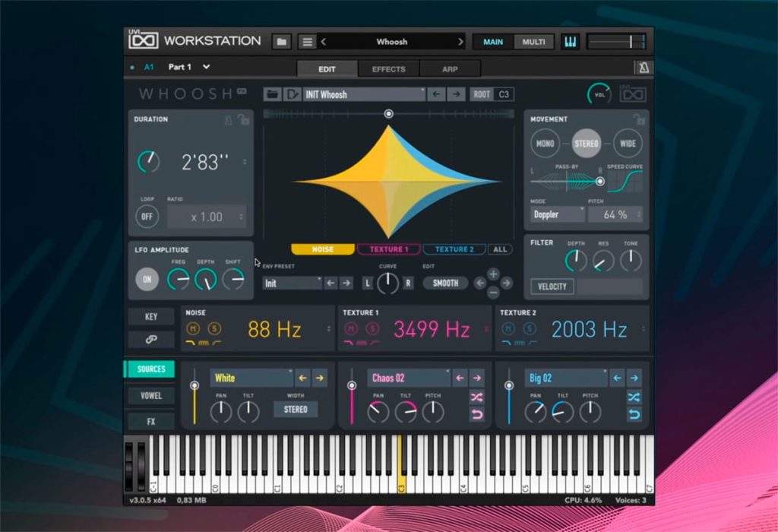Expand the Part 1 chevron
This screenshot has height=532, width=778.
(206, 67)
